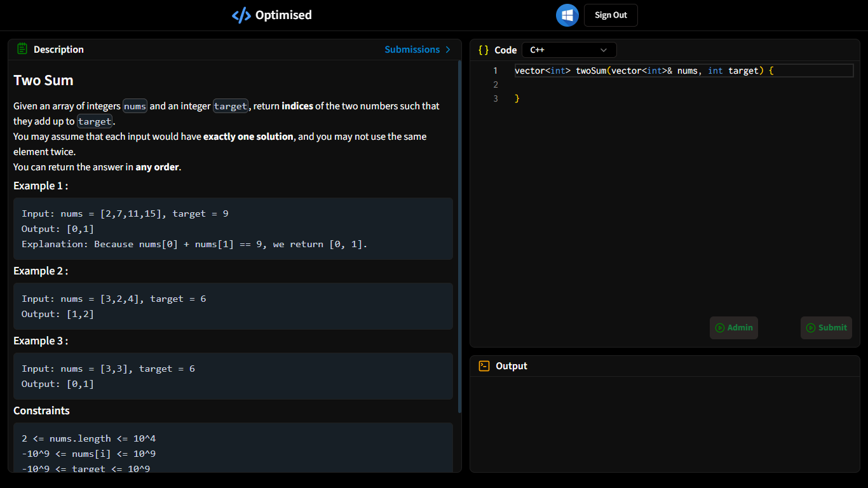
Task: Open the Windows-logo profile avatar
Action: point(567,15)
